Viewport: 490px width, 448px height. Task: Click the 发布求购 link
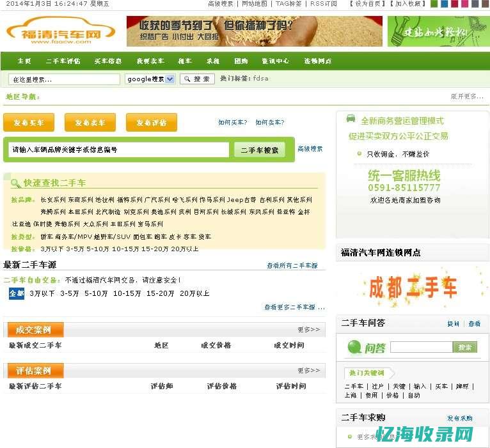pos(459,418)
